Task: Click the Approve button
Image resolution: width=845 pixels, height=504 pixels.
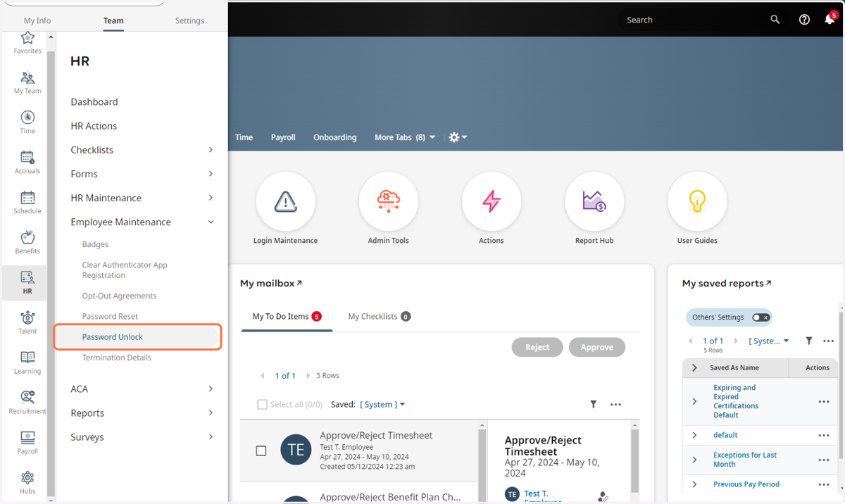Action: (597, 347)
